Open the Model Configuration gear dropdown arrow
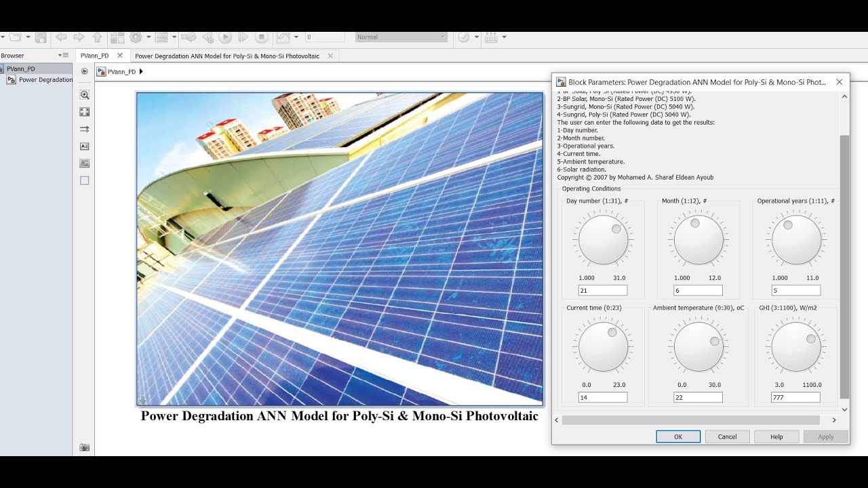868x488 pixels. [x=147, y=37]
